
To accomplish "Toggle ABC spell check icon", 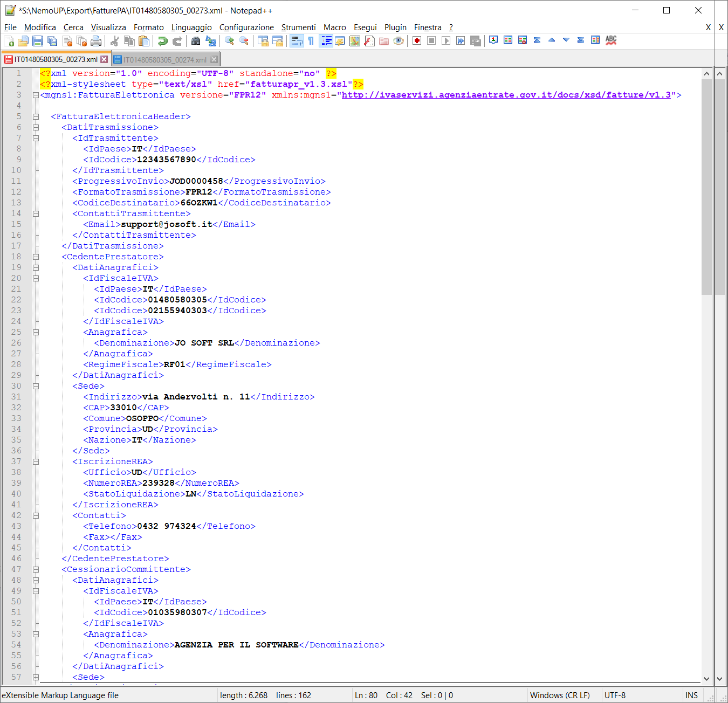I will [x=610, y=40].
